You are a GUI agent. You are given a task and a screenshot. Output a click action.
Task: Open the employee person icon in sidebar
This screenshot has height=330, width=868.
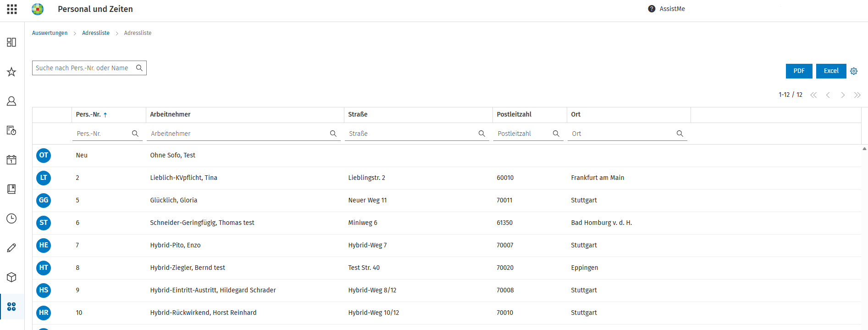point(11,101)
